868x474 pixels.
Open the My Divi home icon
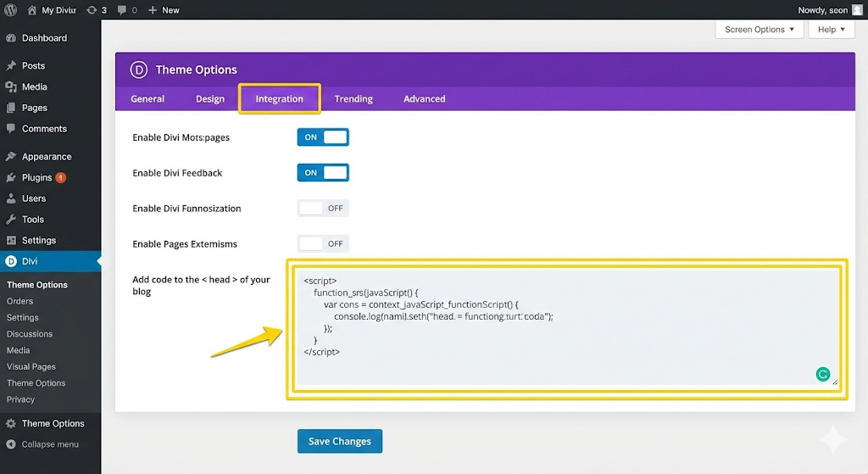click(32, 10)
